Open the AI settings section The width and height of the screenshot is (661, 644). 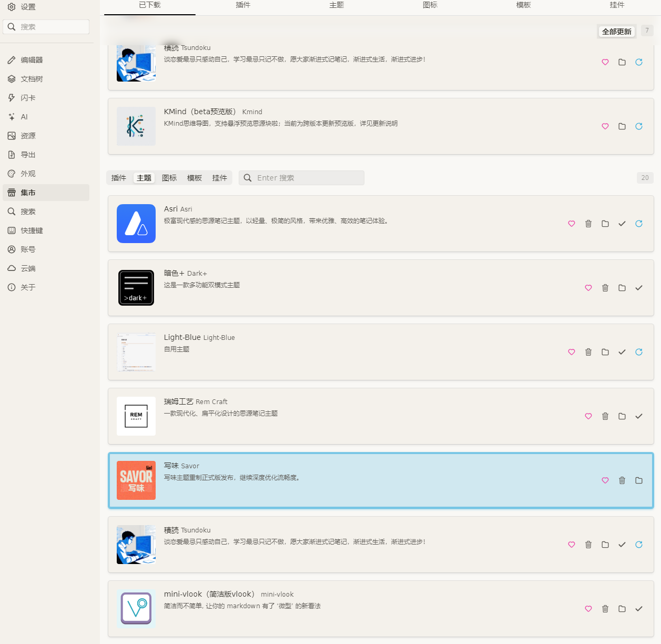[x=46, y=117]
